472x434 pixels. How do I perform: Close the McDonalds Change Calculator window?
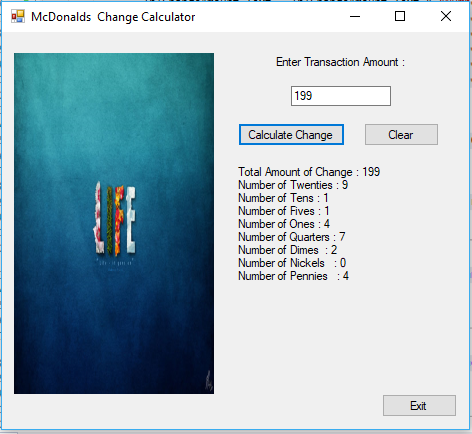tap(446, 16)
